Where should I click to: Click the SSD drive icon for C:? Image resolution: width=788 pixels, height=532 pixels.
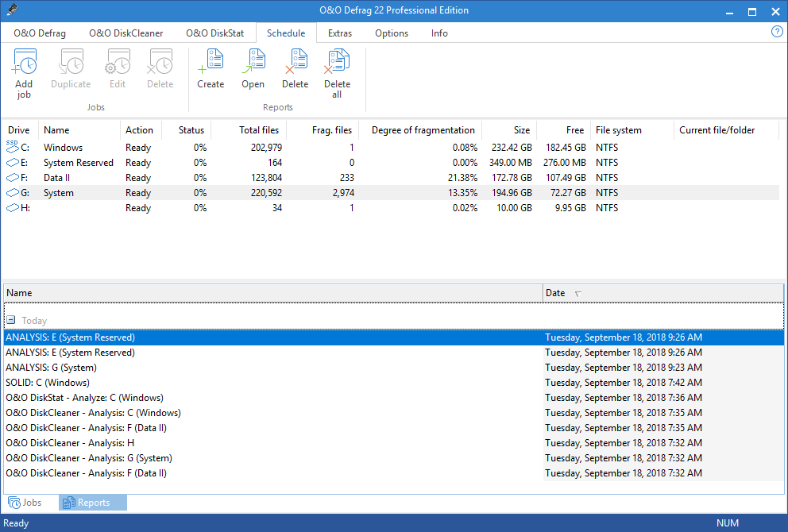tap(13, 147)
